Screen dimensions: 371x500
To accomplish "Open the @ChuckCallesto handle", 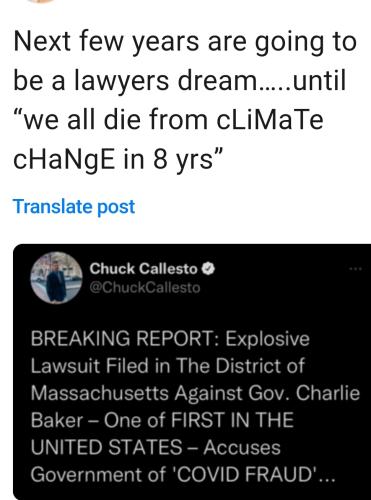I will [145, 288].
